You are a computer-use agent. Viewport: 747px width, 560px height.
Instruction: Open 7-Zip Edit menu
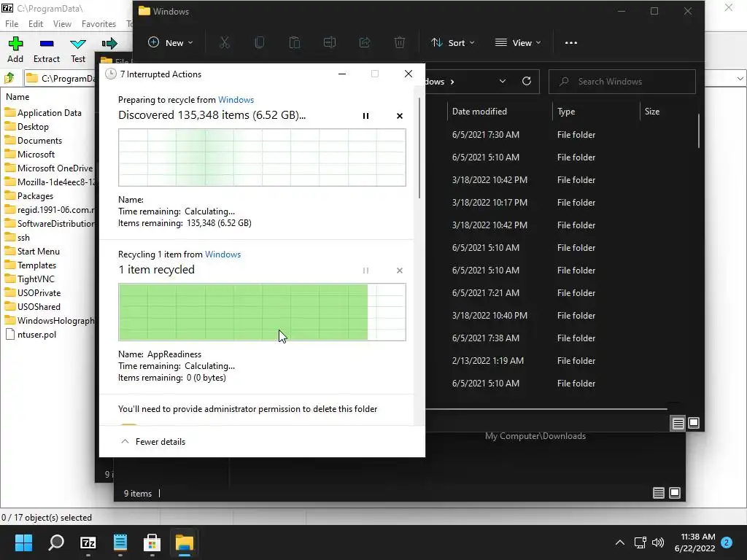(36, 24)
